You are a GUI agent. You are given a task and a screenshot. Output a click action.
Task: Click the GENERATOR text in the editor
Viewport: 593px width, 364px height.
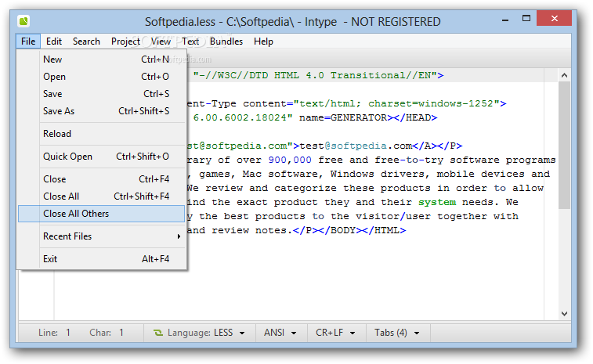[x=359, y=117]
